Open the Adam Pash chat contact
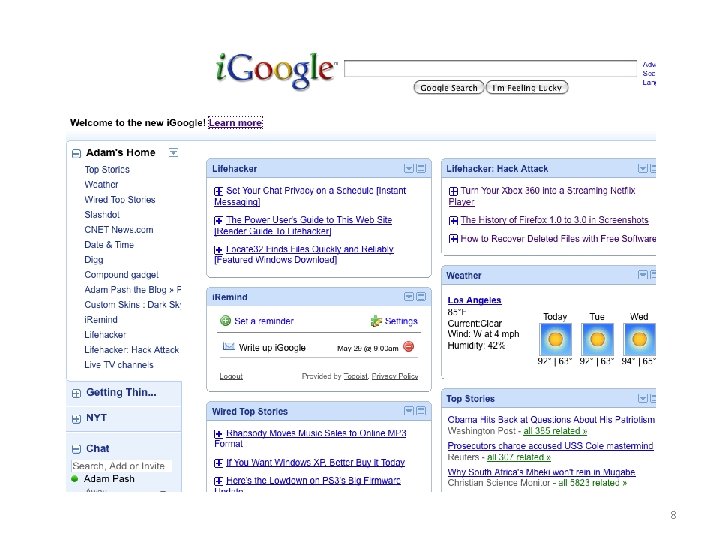This screenshot has width=720, height=540. tap(109, 478)
